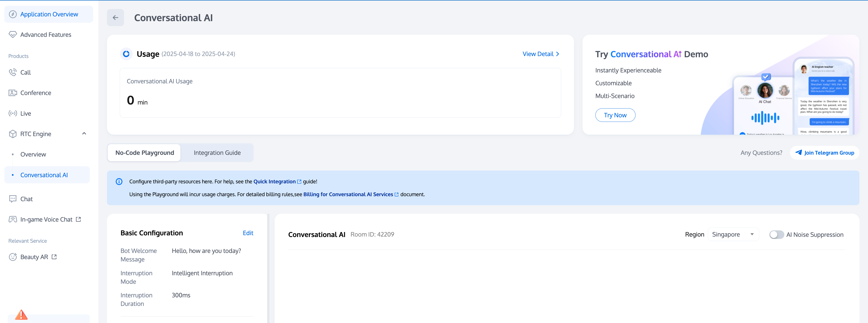Click the Try Now button

[615, 115]
